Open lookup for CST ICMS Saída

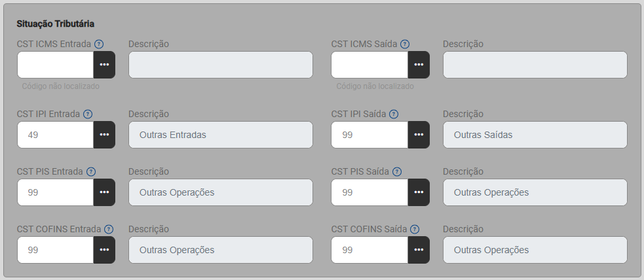pos(419,65)
